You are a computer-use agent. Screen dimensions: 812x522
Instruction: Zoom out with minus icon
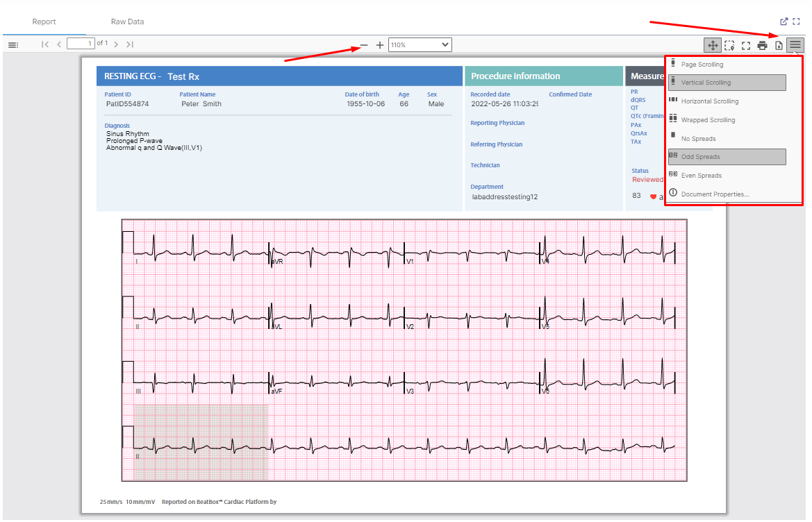pyautogui.click(x=364, y=45)
